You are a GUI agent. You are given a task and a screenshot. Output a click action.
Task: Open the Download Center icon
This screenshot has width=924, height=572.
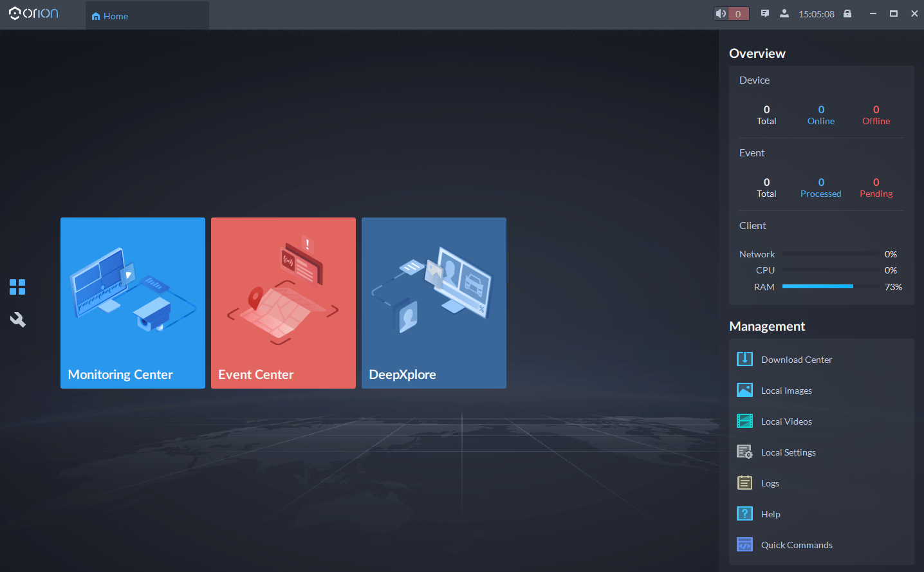[x=744, y=359]
